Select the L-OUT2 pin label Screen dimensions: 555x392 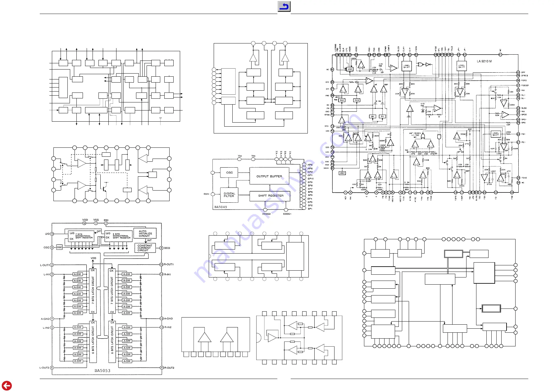coord(44,368)
